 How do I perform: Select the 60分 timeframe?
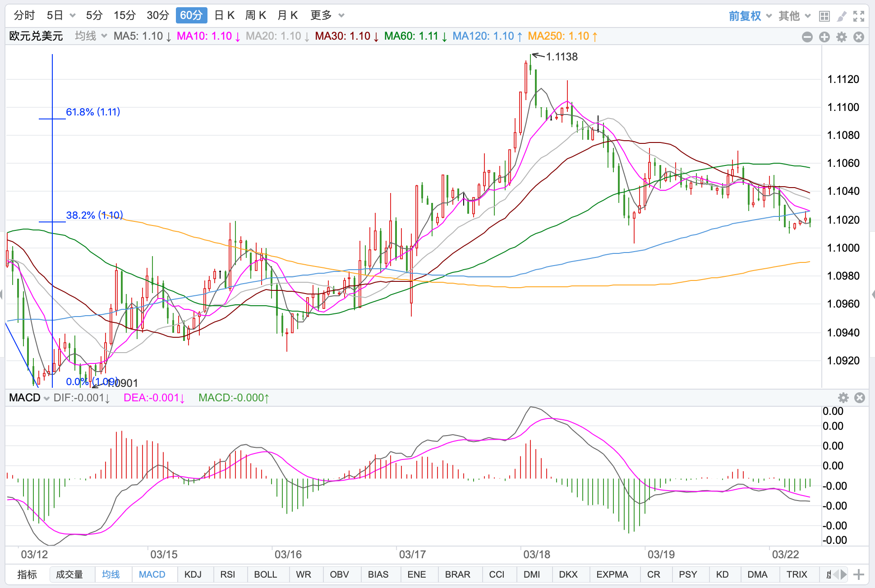click(191, 15)
